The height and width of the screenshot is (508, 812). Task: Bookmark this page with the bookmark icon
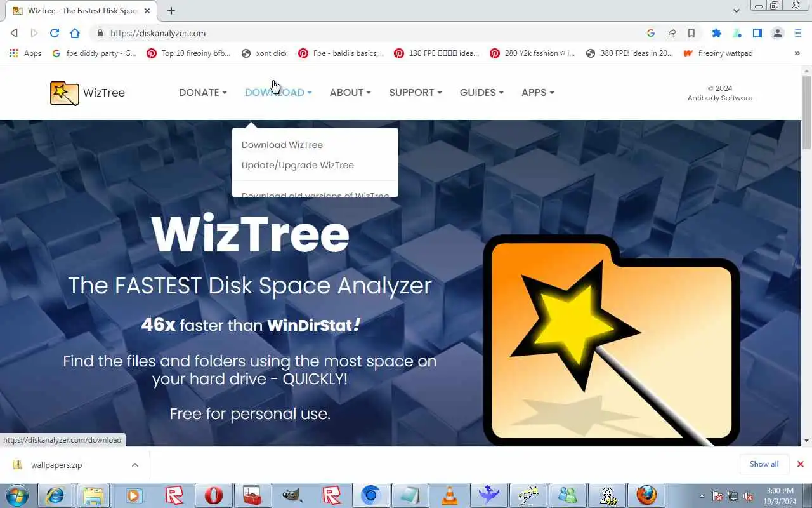[691, 33]
